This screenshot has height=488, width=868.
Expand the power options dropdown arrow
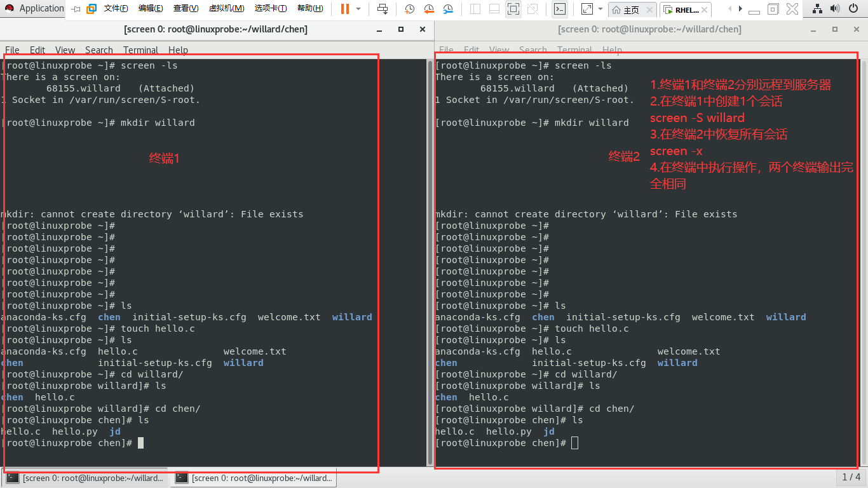[x=358, y=9]
